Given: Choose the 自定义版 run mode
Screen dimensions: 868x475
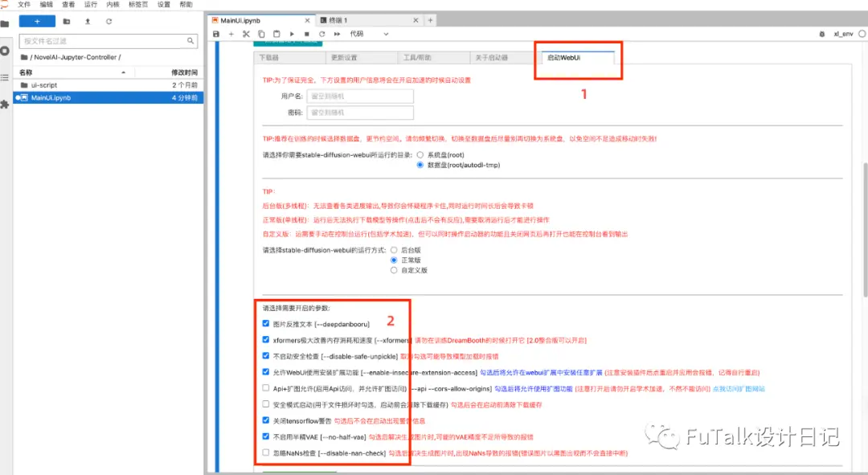Looking at the screenshot, I should 394,270.
